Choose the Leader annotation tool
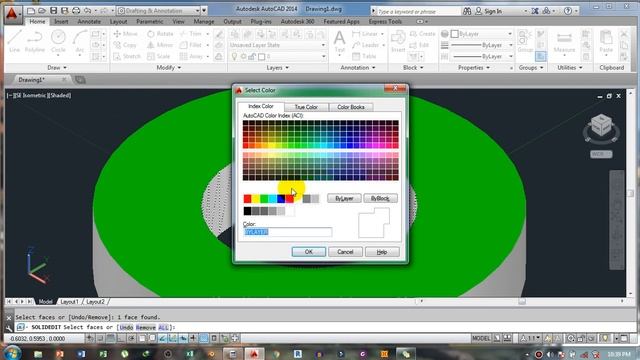The width and height of the screenshot is (640, 360). tap(366, 45)
